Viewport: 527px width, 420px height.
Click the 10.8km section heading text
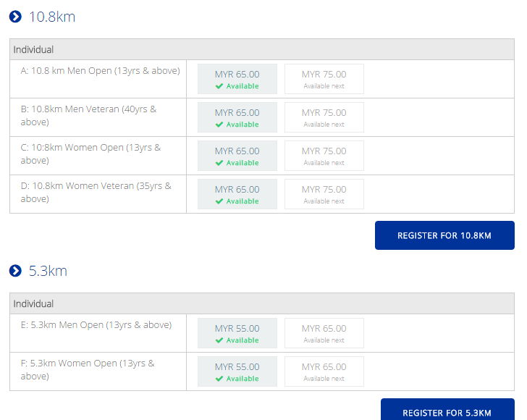point(52,17)
